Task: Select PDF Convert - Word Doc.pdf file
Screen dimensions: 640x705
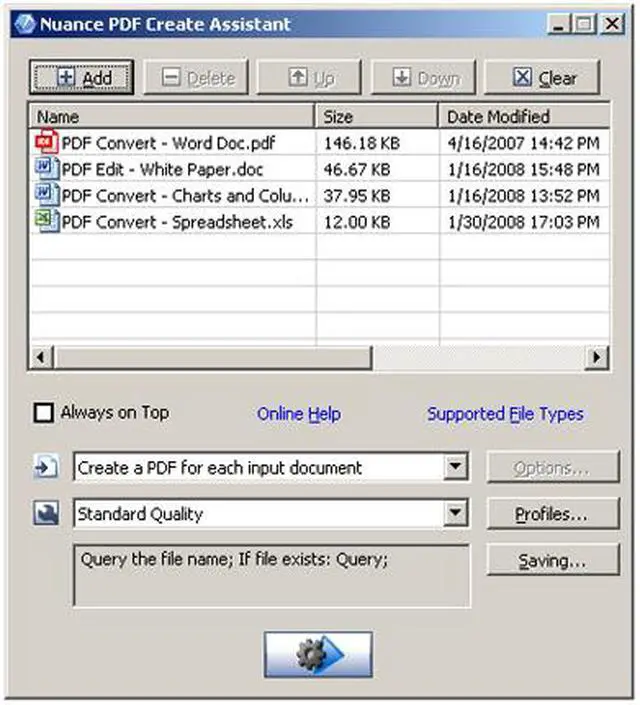Action: pos(168,143)
